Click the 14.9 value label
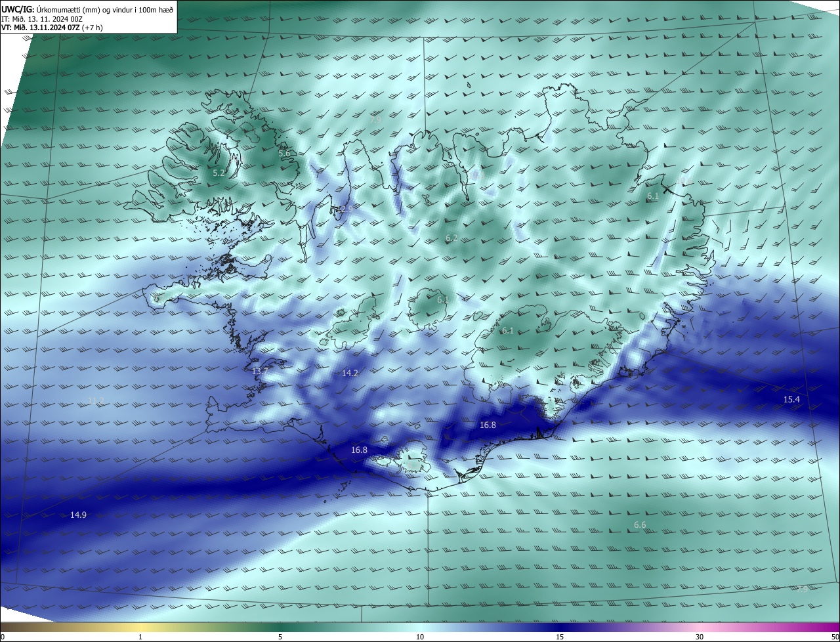The image size is (840, 642). coord(78,515)
